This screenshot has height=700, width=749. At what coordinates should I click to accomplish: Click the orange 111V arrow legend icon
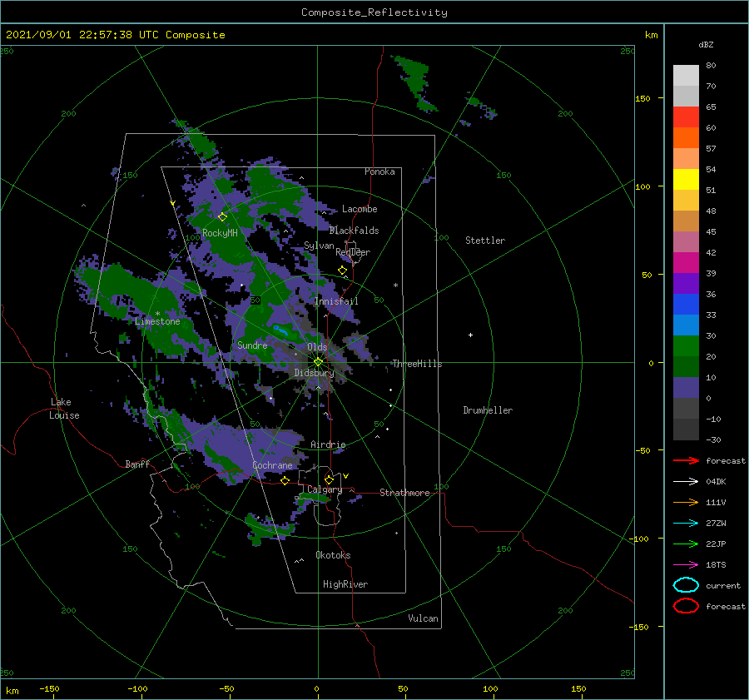click(x=686, y=502)
